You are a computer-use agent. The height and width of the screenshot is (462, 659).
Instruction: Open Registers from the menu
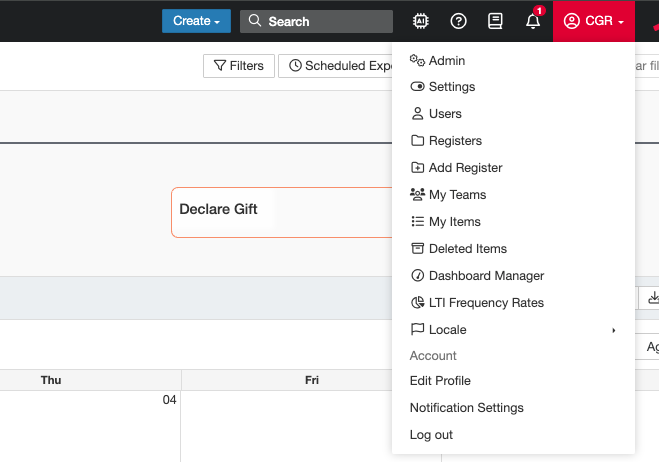[513, 140]
